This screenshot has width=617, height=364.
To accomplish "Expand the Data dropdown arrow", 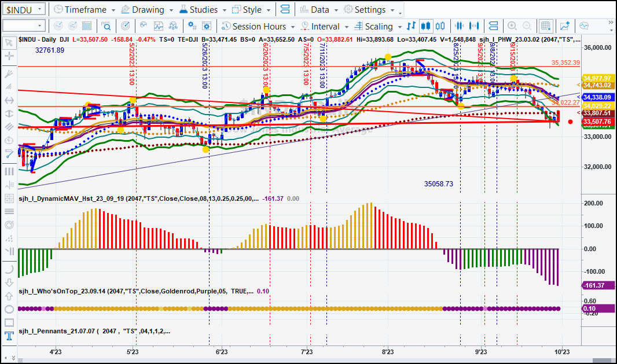I will click(336, 10).
